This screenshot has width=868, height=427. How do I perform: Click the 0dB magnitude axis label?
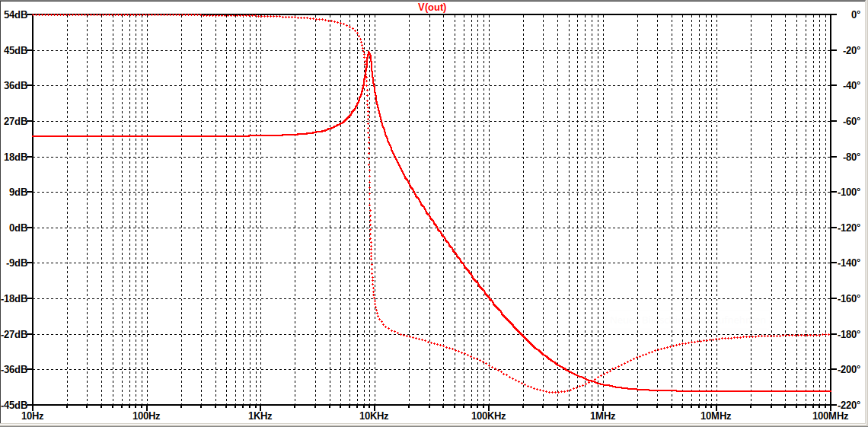[x=17, y=228]
